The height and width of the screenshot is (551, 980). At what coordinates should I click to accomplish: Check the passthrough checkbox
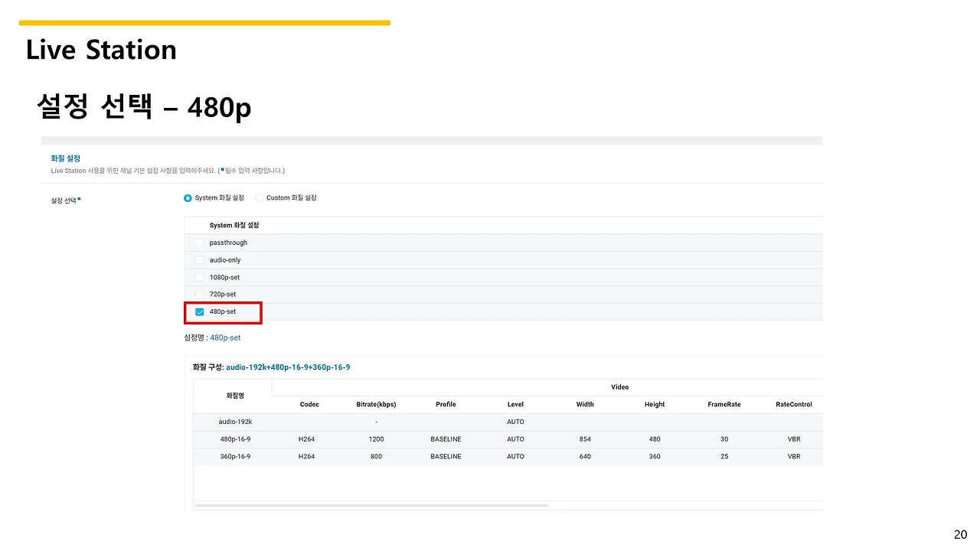200,243
